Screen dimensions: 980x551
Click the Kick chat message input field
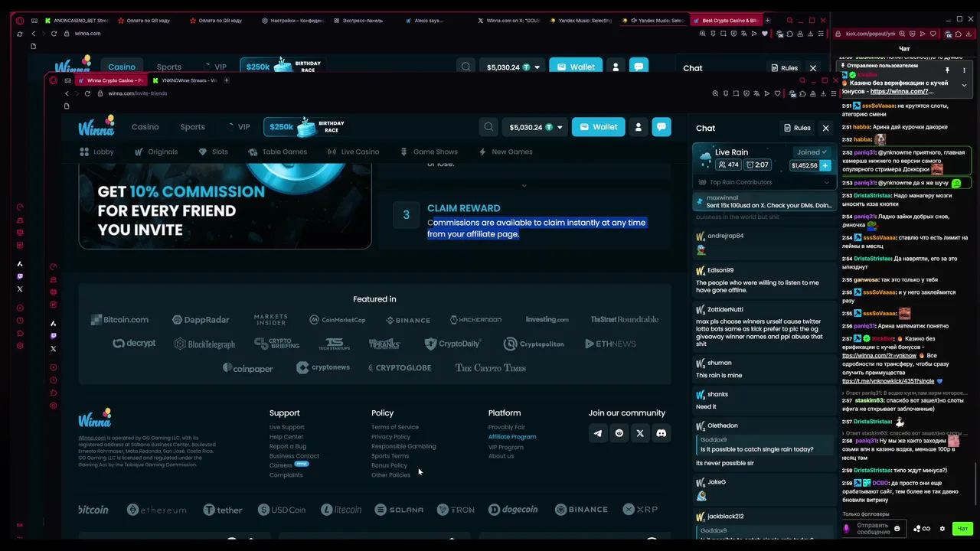click(873, 529)
